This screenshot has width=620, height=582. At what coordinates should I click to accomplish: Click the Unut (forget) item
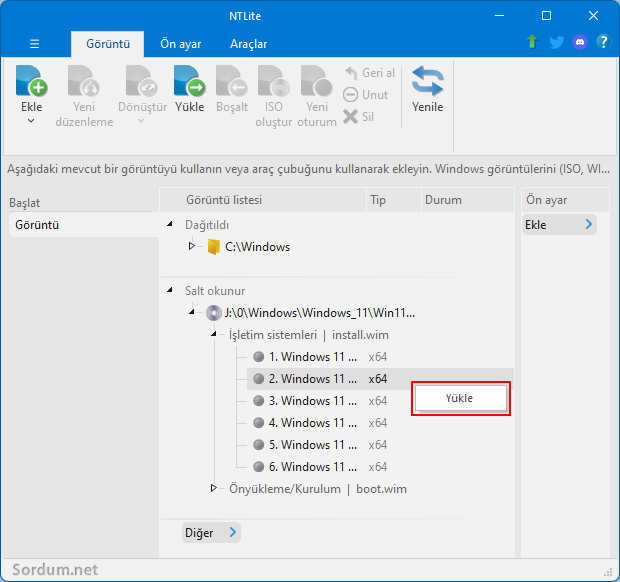point(365,95)
